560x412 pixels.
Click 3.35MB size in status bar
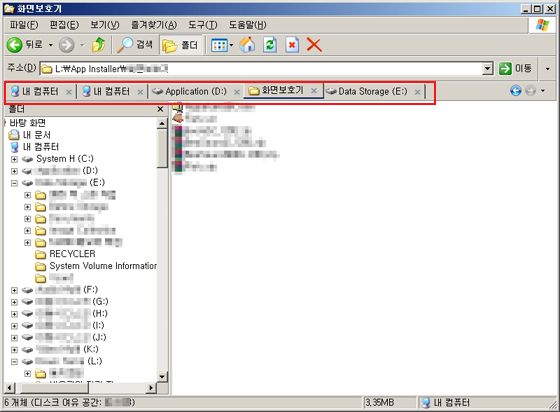pyautogui.click(x=379, y=403)
